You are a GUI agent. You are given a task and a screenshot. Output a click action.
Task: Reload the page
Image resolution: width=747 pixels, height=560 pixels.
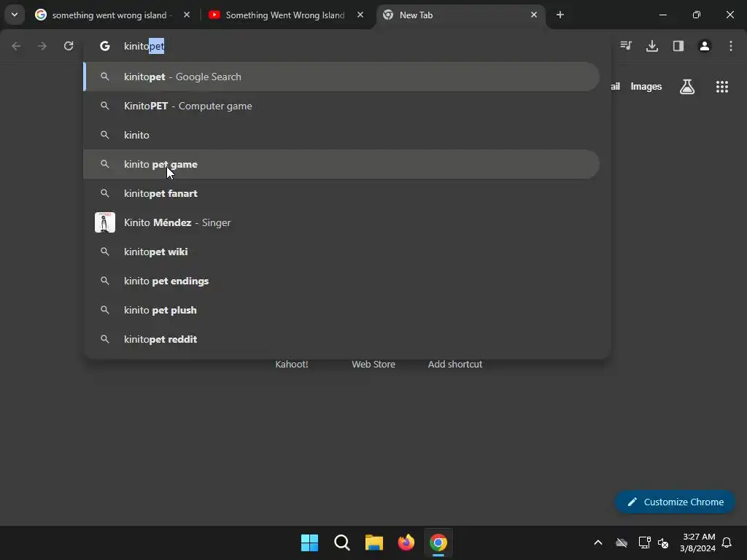[x=69, y=46]
